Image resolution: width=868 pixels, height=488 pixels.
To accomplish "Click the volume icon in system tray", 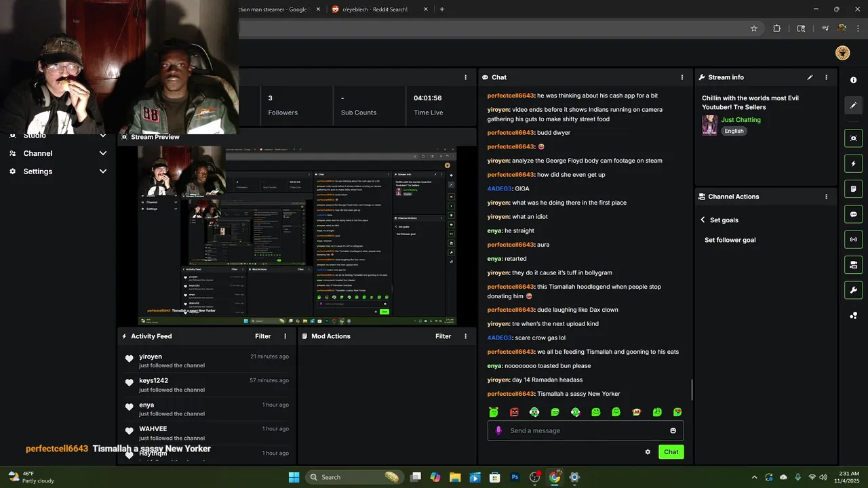I will pos(823,477).
